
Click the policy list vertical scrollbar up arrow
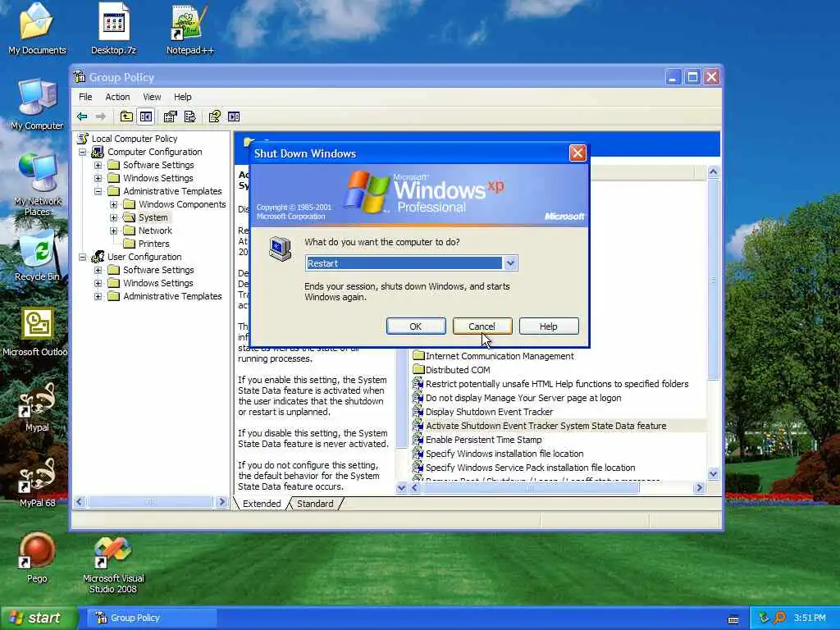pos(713,172)
